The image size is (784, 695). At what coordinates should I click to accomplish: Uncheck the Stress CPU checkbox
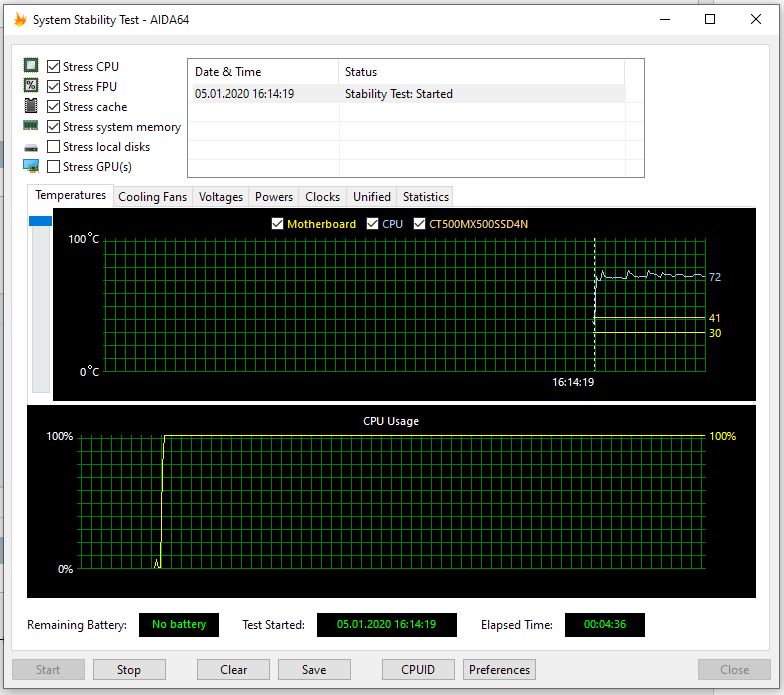point(54,66)
